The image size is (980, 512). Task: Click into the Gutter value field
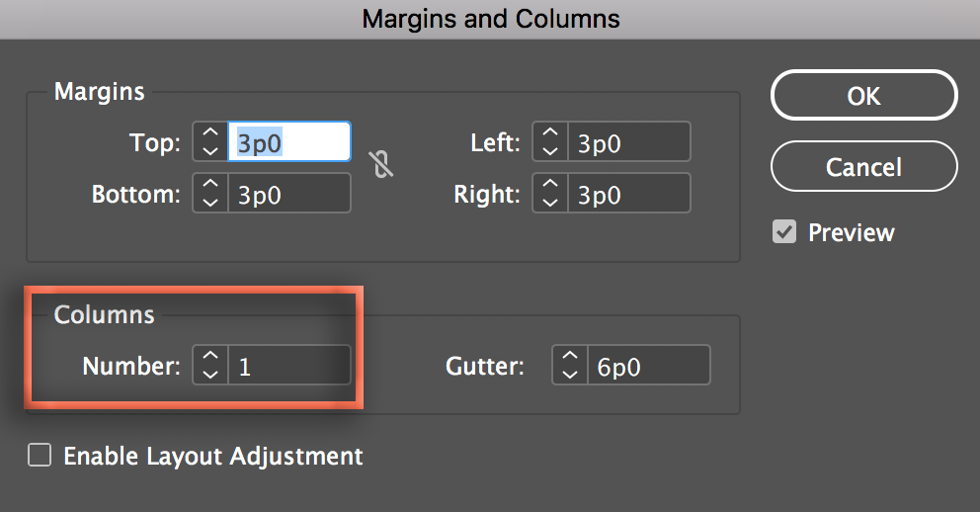pyautogui.click(x=648, y=366)
